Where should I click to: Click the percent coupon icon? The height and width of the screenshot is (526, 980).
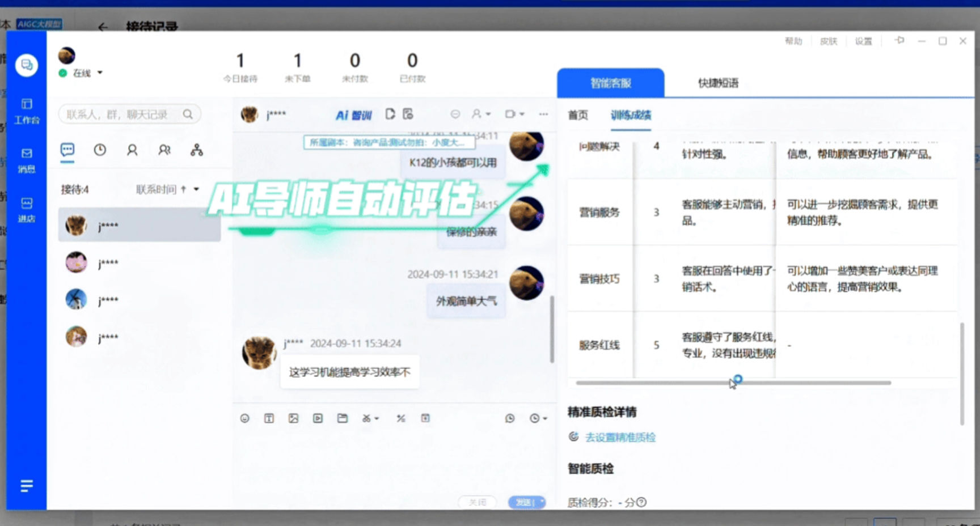click(401, 418)
